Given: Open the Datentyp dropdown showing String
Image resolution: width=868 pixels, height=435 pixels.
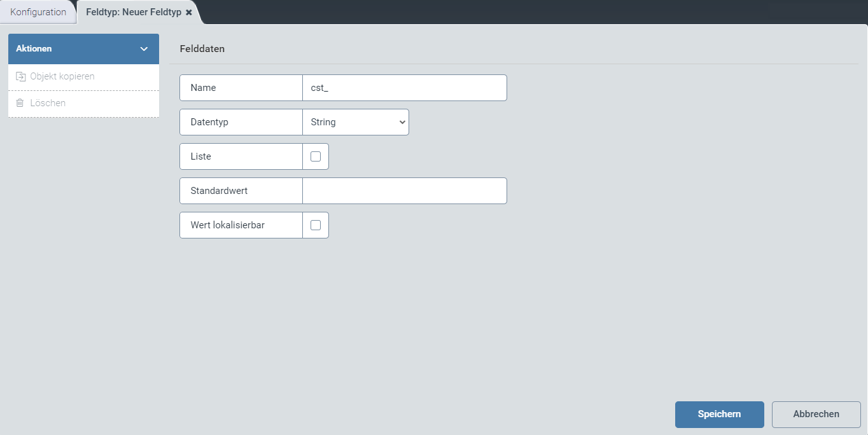Looking at the screenshot, I should pos(355,122).
